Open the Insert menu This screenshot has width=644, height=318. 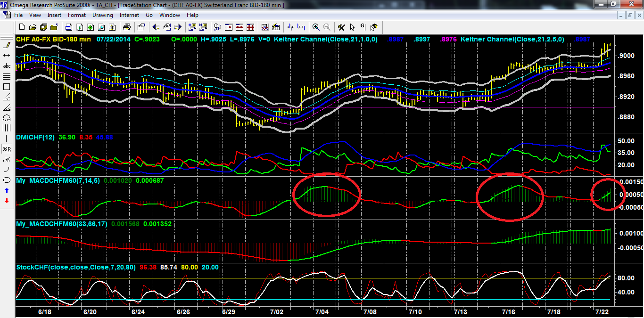[x=54, y=15]
